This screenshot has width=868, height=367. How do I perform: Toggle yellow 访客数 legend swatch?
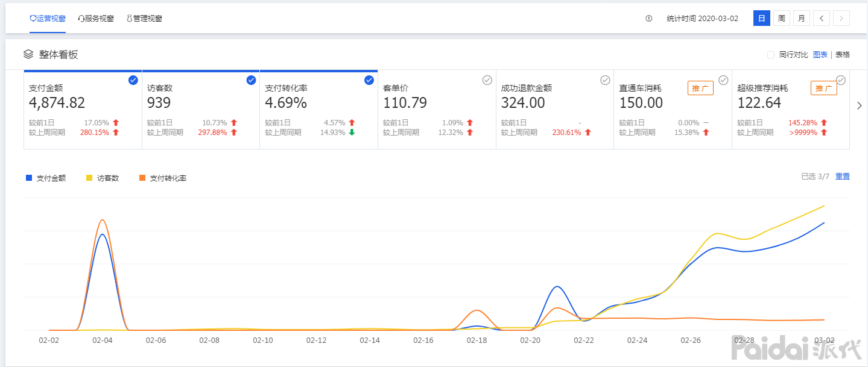tap(90, 178)
